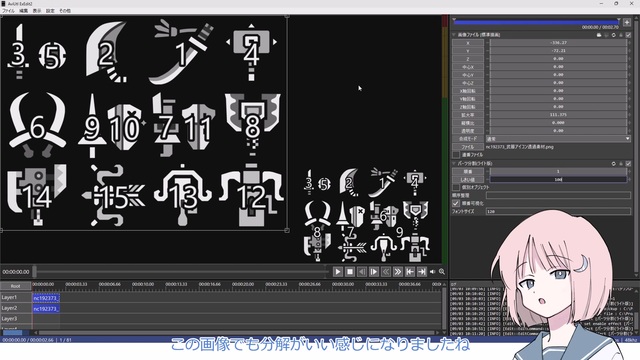Stop playback with the square button
This screenshot has height=360, width=640.
click(x=349, y=271)
